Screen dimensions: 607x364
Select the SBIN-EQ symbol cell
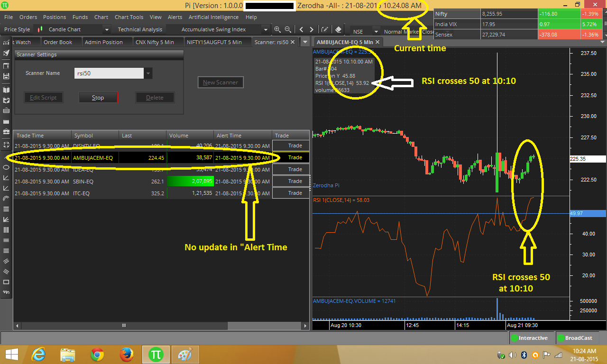point(95,181)
